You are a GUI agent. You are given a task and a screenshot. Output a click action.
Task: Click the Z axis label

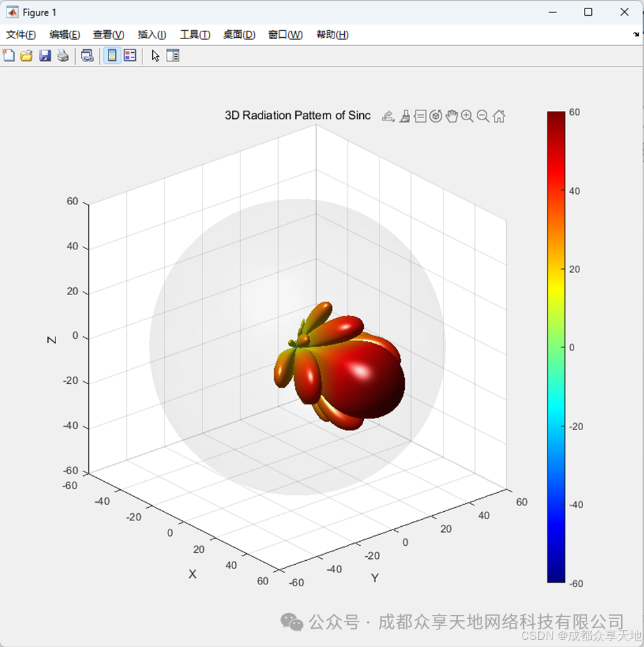tap(52, 339)
